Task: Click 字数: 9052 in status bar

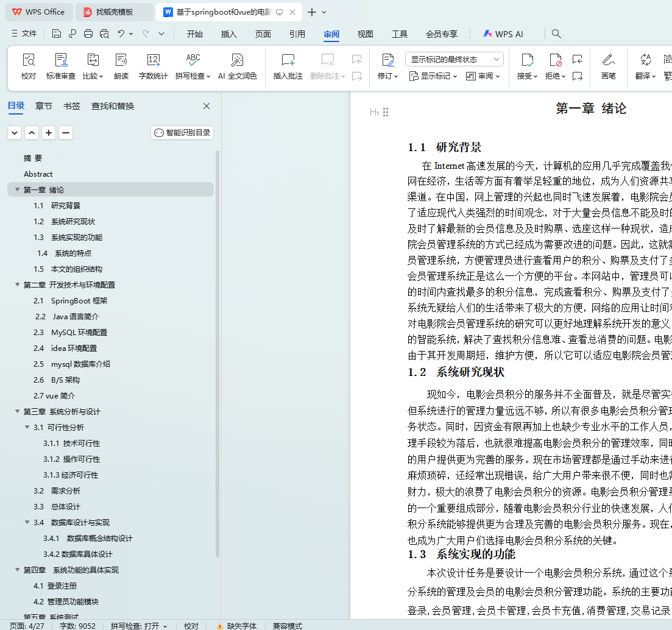Action: coord(77,626)
